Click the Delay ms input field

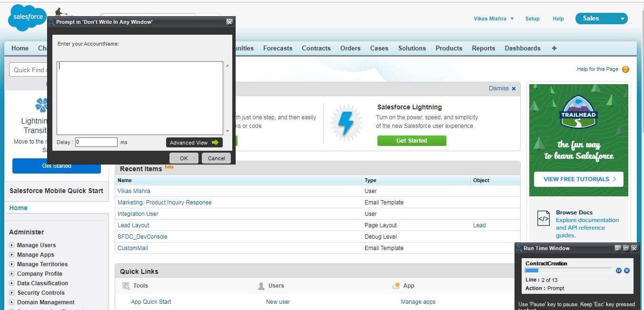click(x=96, y=142)
